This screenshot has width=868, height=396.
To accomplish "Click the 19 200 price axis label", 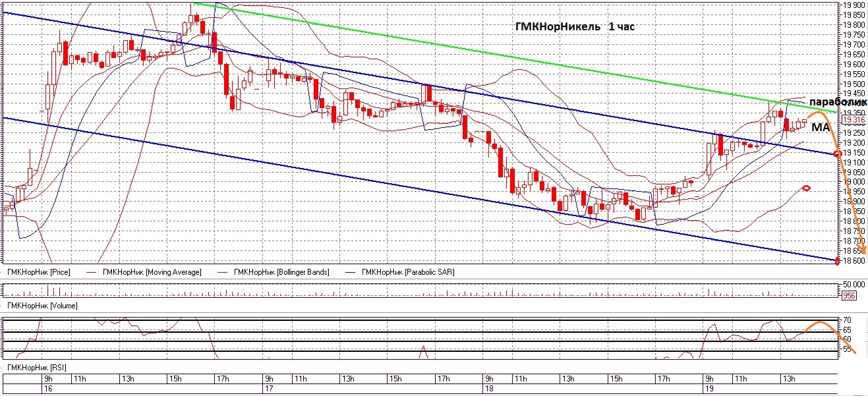I will [854, 143].
